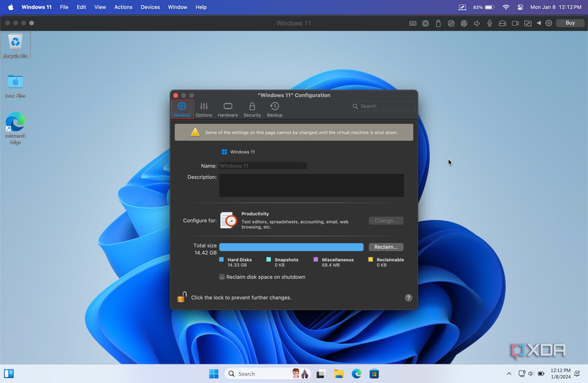Open the Windows Start button
This screenshot has height=383, width=588.
pos(214,374)
